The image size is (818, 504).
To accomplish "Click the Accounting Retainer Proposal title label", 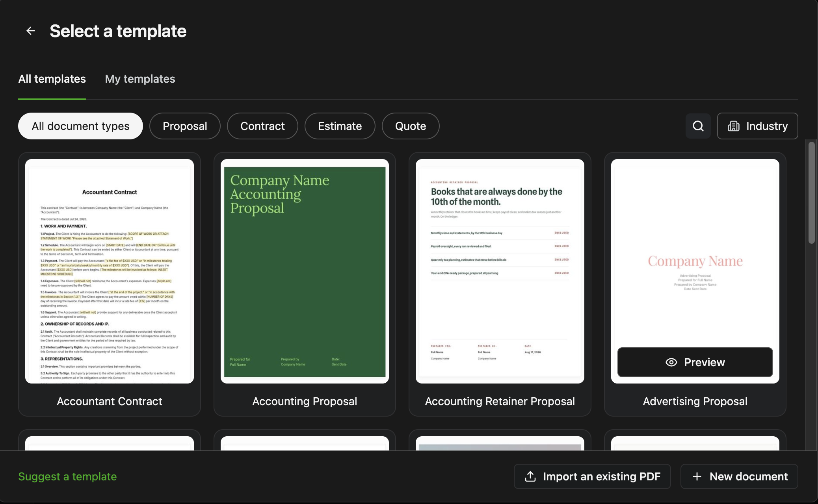I will coord(500,401).
